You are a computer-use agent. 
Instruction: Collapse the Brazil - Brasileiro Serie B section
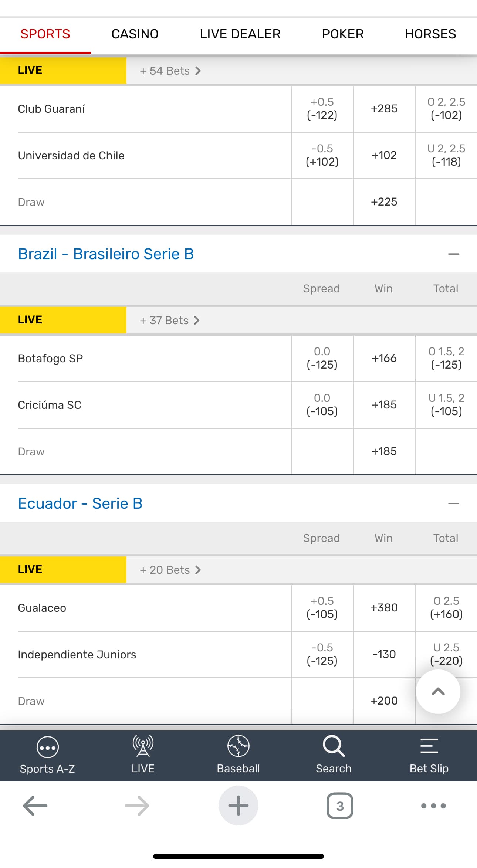(453, 254)
